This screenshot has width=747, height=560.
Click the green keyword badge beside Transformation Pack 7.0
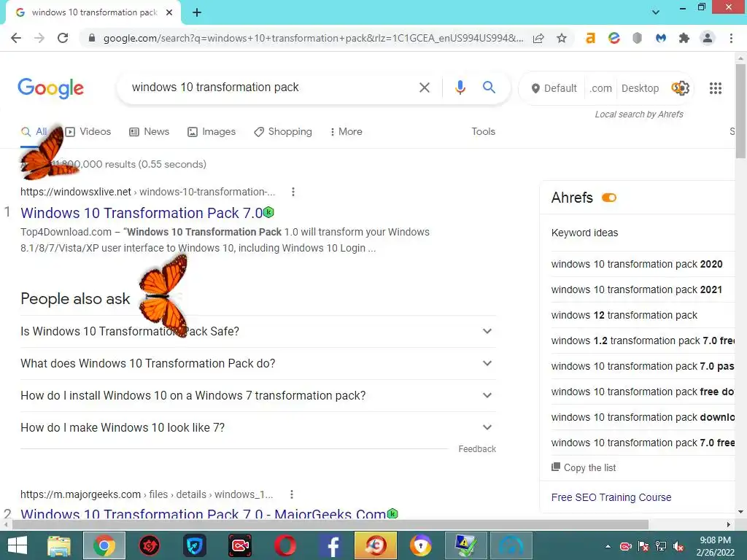pyautogui.click(x=268, y=212)
